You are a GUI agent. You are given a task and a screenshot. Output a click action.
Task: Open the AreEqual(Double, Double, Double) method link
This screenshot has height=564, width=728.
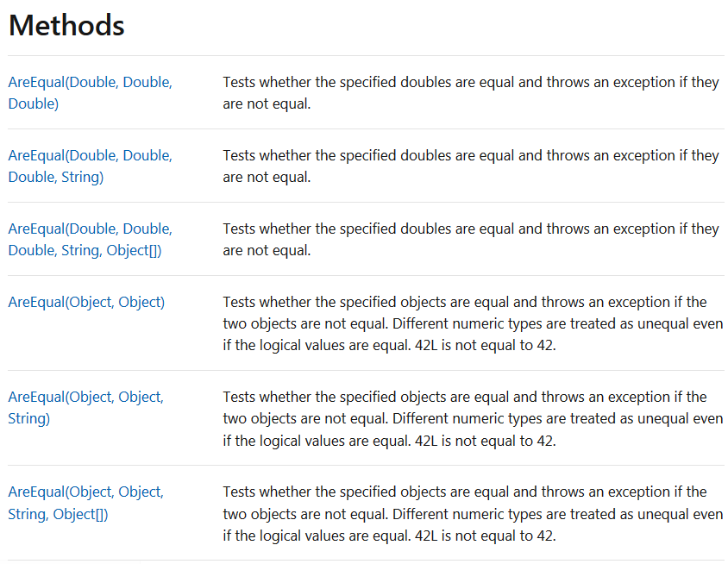[90, 93]
